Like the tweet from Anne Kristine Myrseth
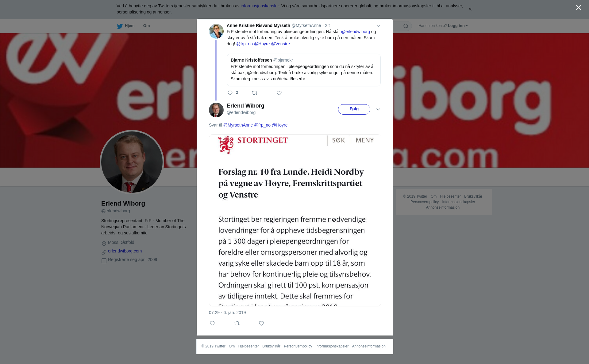The width and height of the screenshot is (589, 364). (279, 93)
